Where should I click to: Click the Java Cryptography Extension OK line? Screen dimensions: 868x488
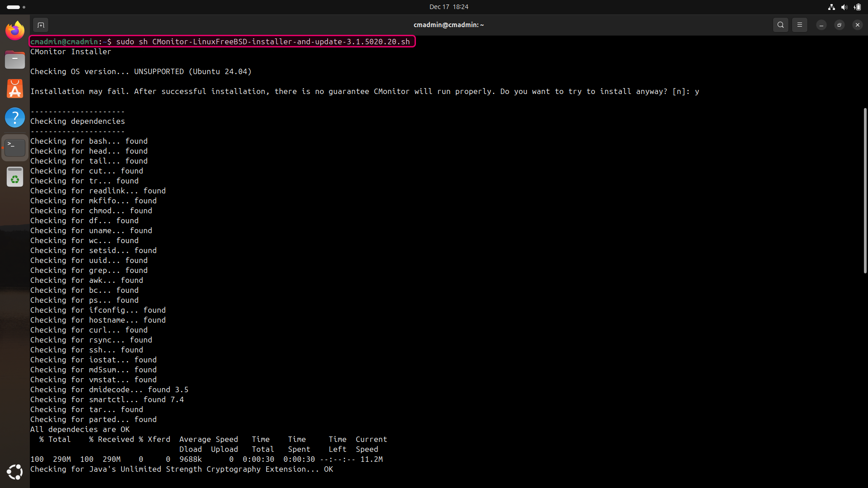tap(181, 469)
